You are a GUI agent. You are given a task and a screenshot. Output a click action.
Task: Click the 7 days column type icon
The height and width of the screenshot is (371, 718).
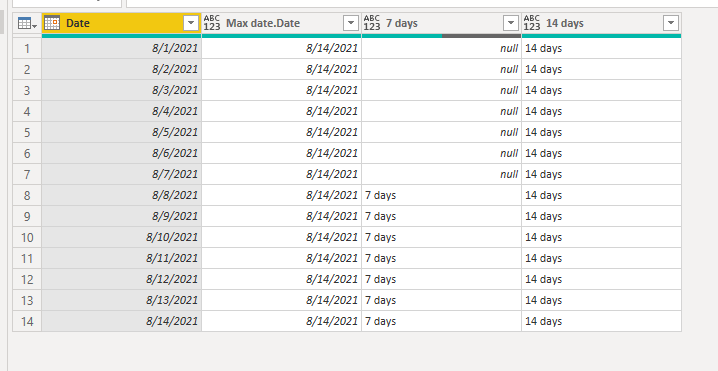(x=372, y=23)
